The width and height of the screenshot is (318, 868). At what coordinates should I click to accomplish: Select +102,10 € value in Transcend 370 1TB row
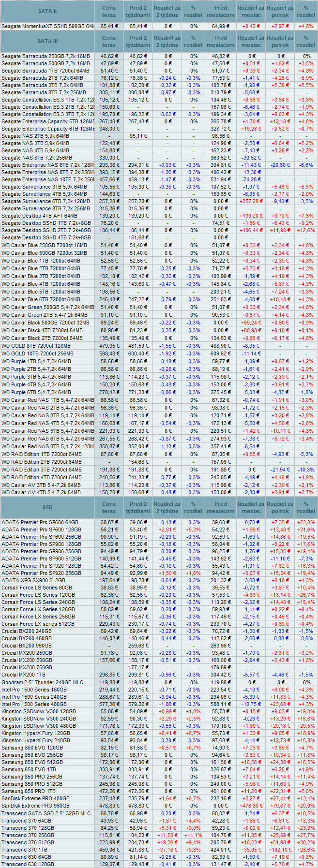coord(280,850)
